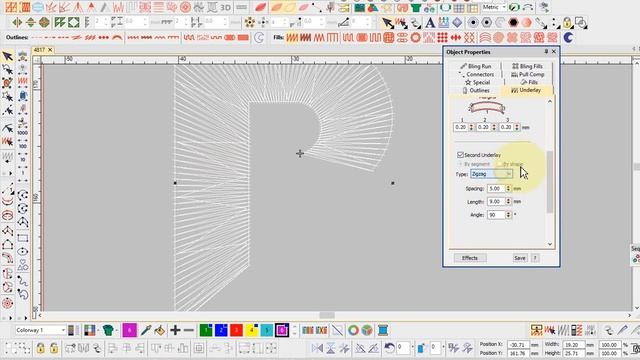This screenshot has height=360, width=640.
Task: Adjust the Angle 90 stepper arrows
Action: (x=508, y=215)
